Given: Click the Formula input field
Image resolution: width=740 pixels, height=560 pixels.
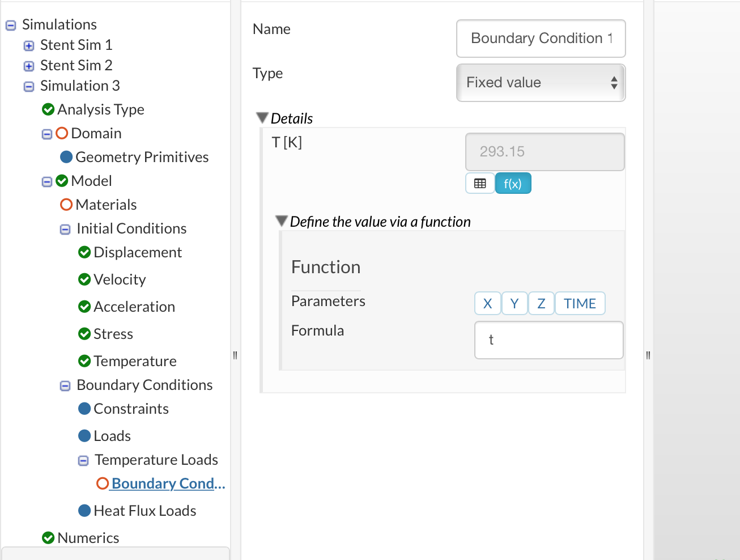Looking at the screenshot, I should click(548, 340).
